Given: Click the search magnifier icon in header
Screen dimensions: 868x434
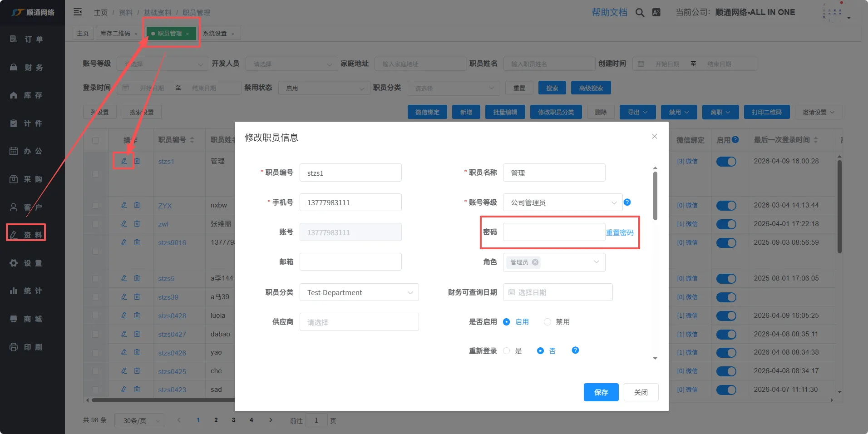Looking at the screenshot, I should pos(640,13).
